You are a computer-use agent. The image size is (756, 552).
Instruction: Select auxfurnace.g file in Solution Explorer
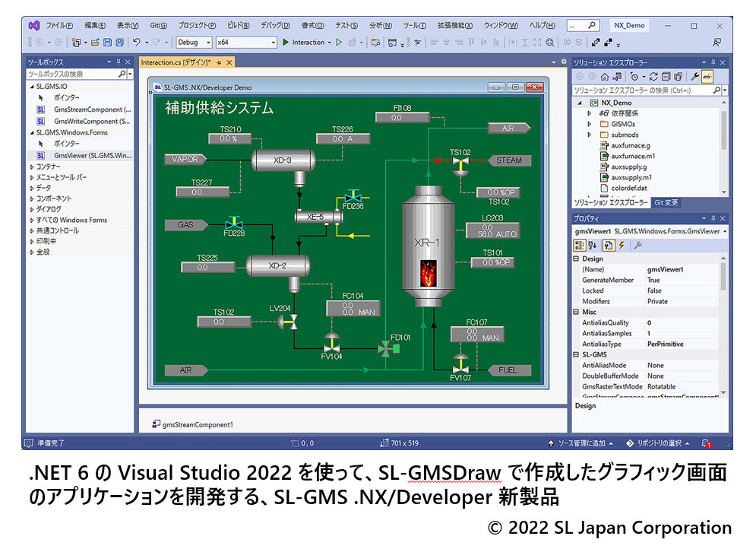point(631,146)
